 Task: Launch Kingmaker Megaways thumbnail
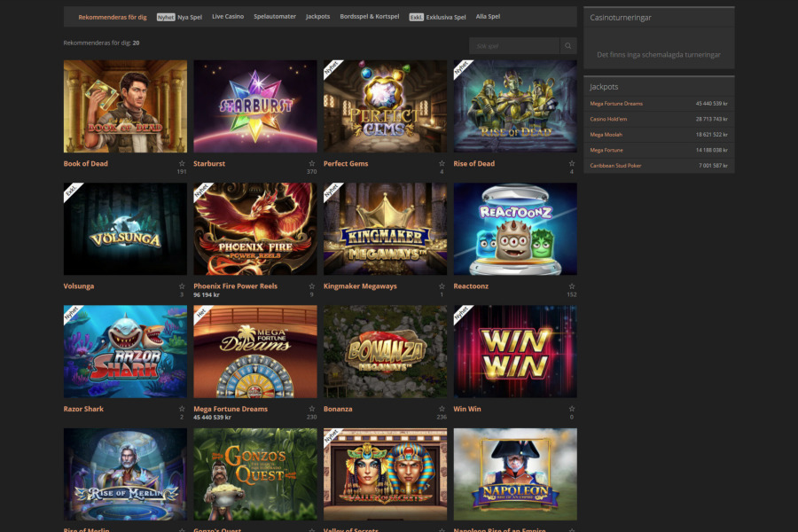click(x=386, y=229)
